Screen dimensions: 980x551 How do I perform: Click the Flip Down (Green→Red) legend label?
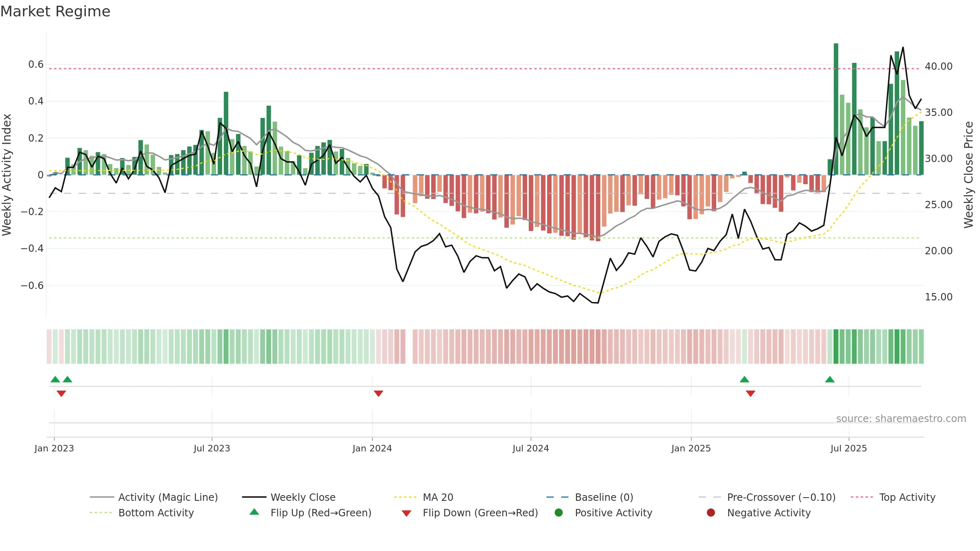pyautogui.click(x=480, y=513)
